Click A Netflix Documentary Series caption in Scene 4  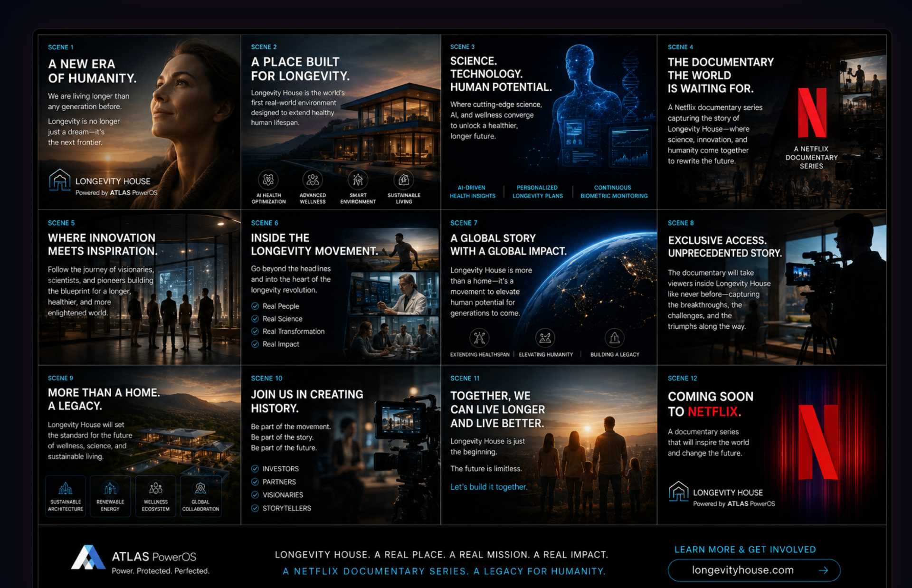tap(811, 158)
